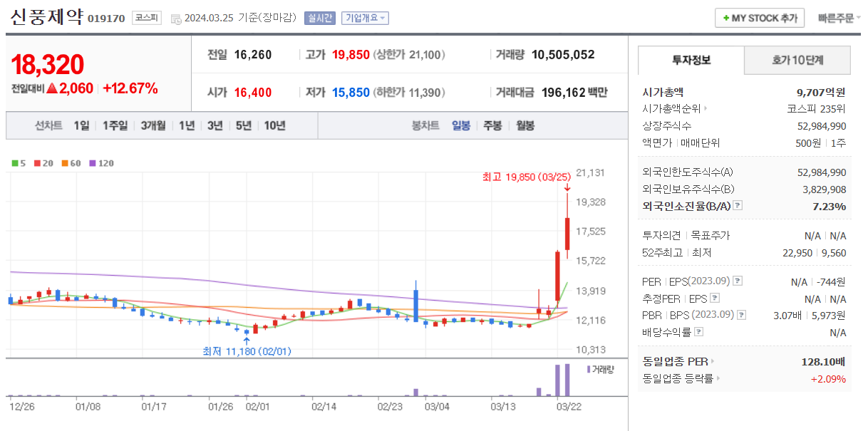Click the 코스피 market badge
The image size is (868, 431).
147,19
